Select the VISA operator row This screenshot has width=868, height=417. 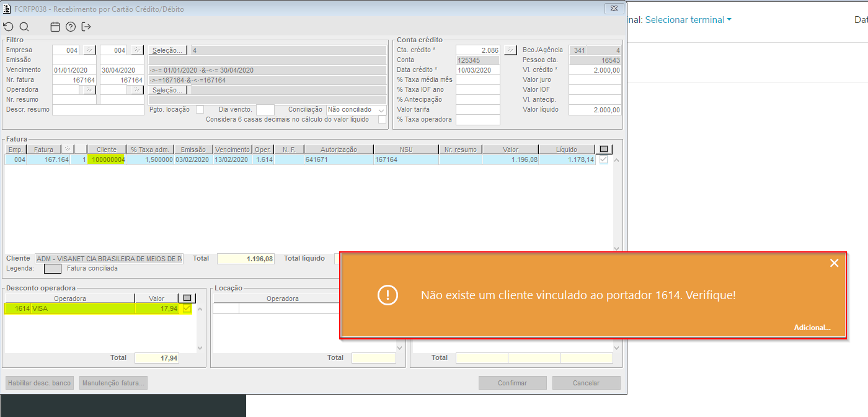92,308
